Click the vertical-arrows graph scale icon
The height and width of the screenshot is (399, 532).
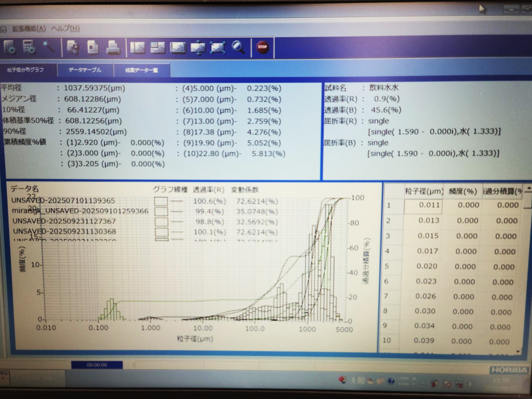pos(198,47)
